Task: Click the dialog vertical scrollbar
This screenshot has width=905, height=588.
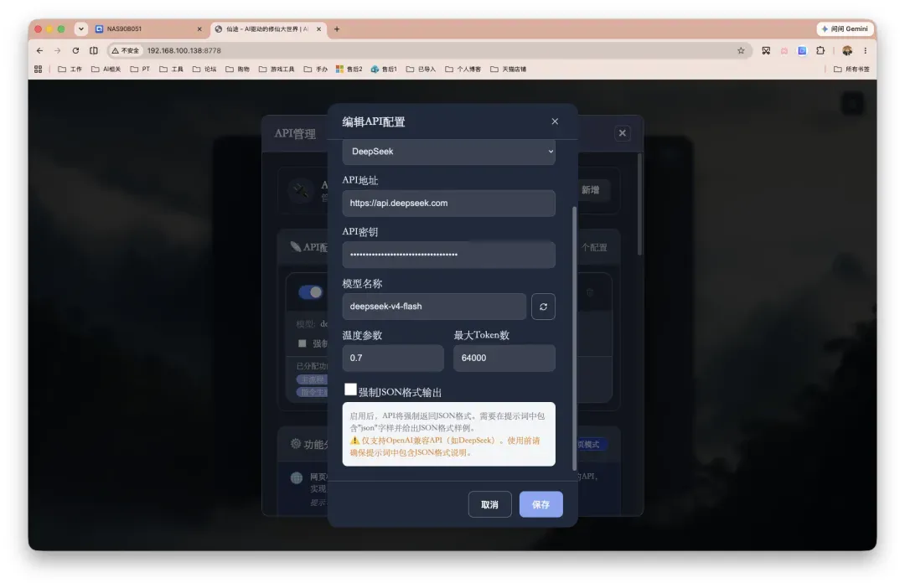Action: click(x=574, y=338)
